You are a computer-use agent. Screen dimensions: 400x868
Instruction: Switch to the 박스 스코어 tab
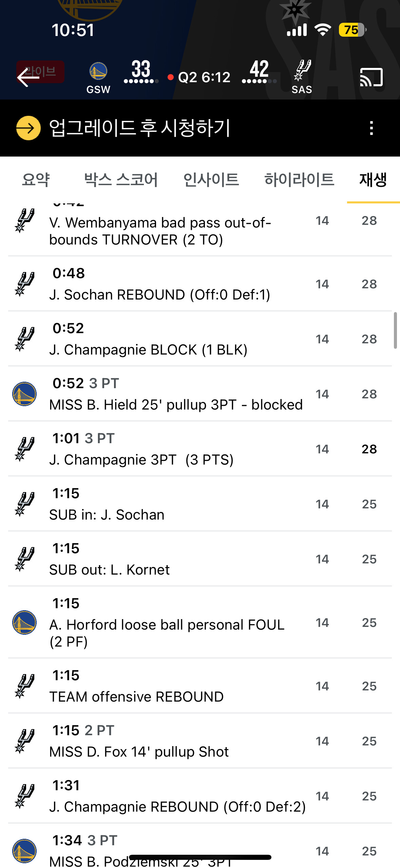(121, 180)
